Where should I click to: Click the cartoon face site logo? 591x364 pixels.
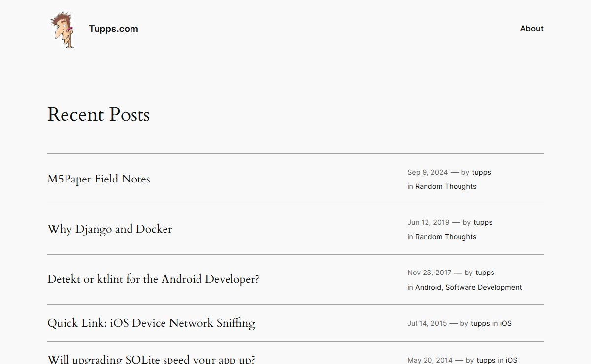[63, 30]
